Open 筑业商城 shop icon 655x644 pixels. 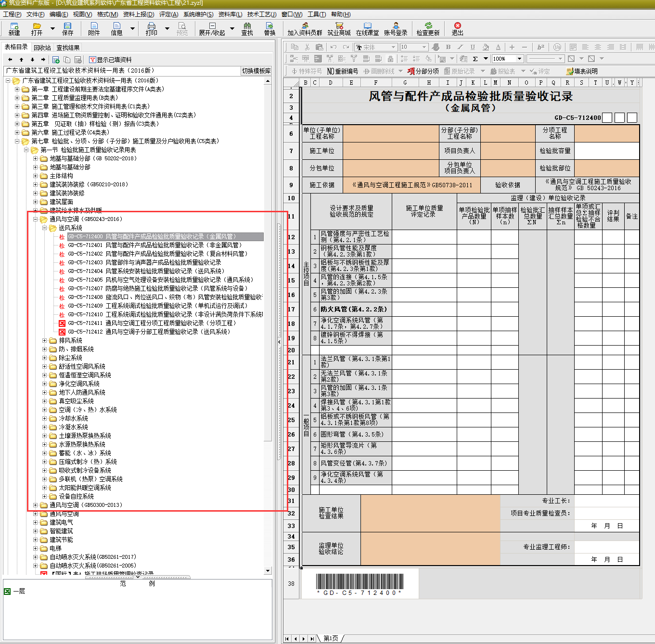pos(339,29)
